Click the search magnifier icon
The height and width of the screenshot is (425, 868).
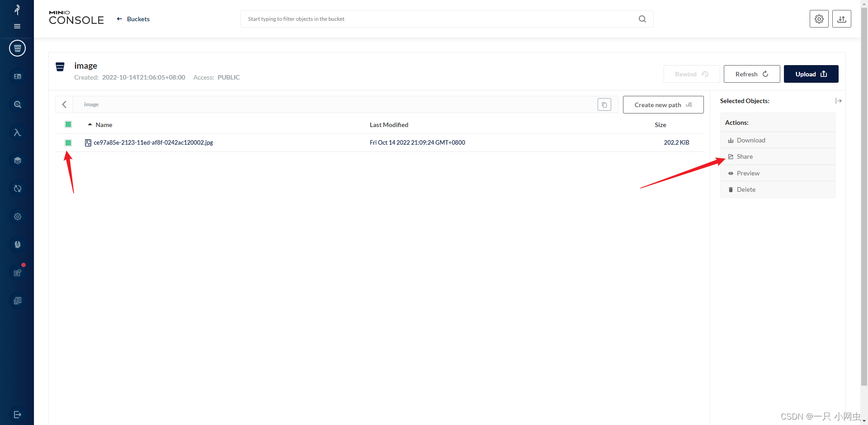coord(642,19)
